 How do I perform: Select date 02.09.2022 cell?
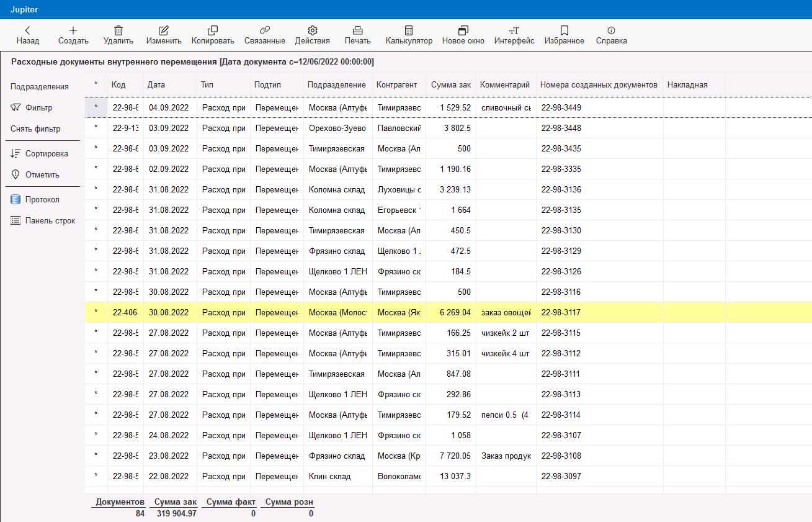point(170,169)
